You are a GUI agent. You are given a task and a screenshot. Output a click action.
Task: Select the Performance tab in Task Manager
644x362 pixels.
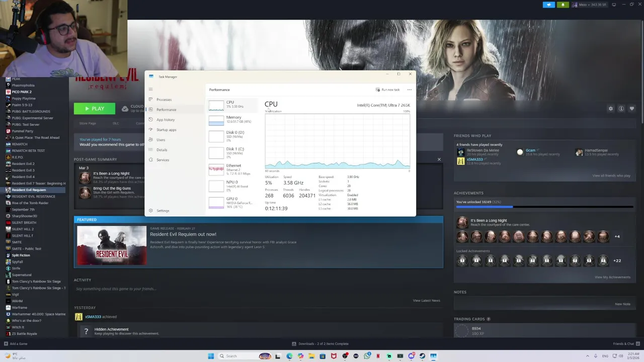(174, 110)
